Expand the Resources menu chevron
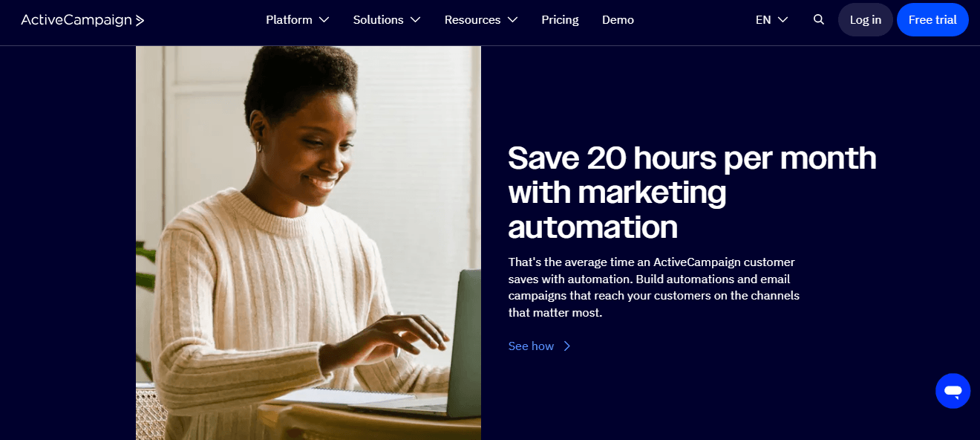The image size is (980, 440). tap(512, 20)
